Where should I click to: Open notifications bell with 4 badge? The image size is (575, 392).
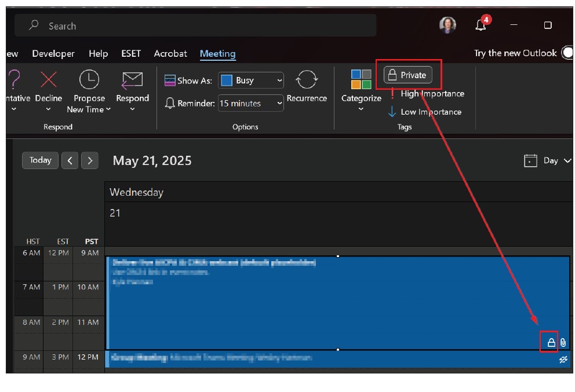[x=481, y=25]
